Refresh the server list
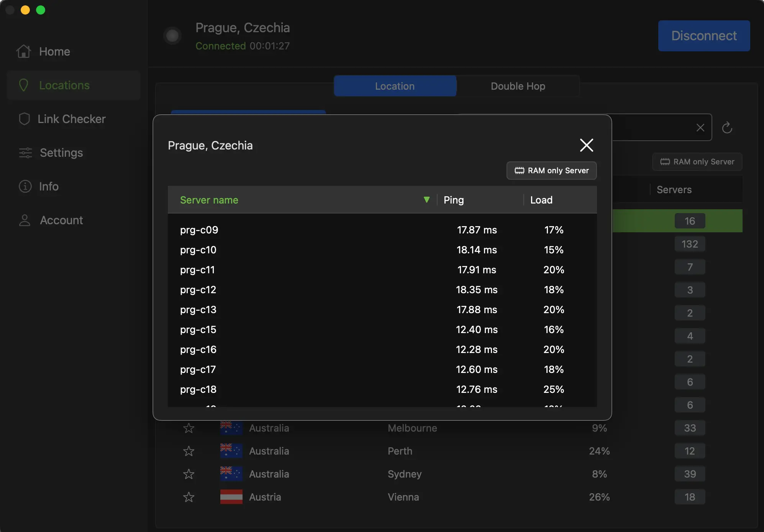Screen dimensions: 764x532 pos(726,127)
